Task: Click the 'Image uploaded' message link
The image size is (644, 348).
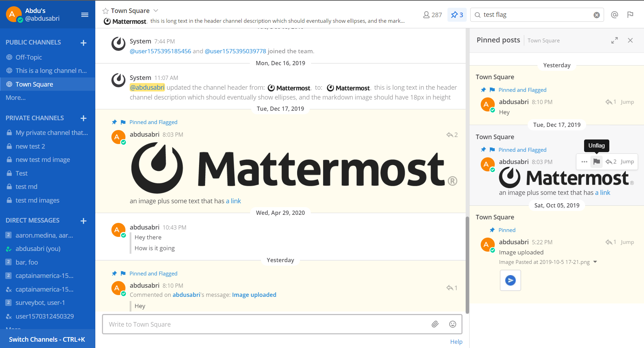Action: (254, 295)
